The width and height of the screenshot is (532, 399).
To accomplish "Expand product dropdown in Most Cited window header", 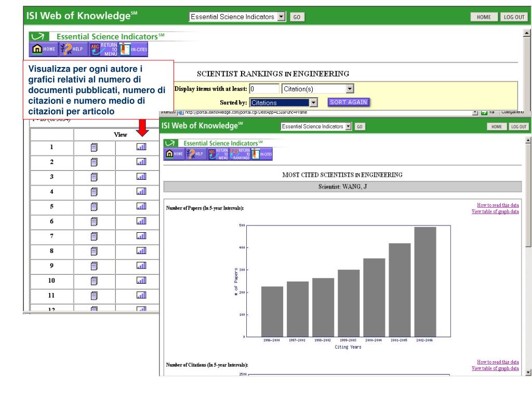I will pyautogui.click(x=348, y=126).
